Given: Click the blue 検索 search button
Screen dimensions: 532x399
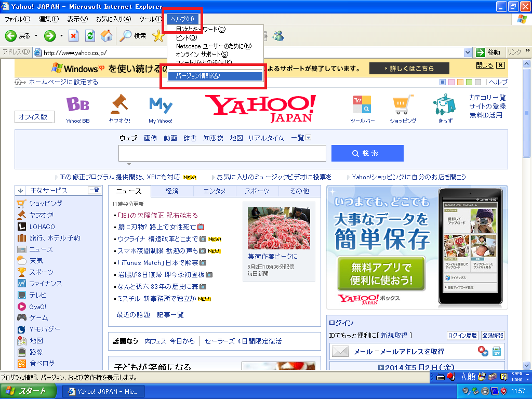Looking at the screenshot, I should tap(367, 153).
